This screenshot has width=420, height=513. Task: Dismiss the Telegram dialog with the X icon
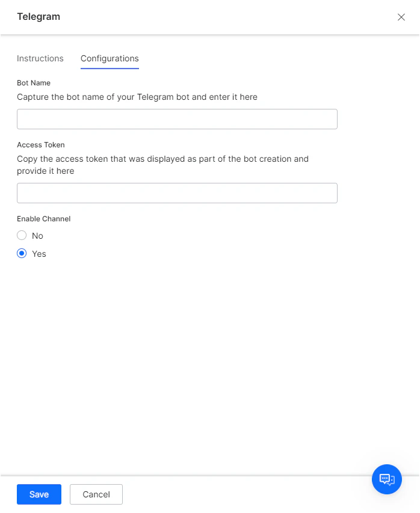[x=401, y=17]
